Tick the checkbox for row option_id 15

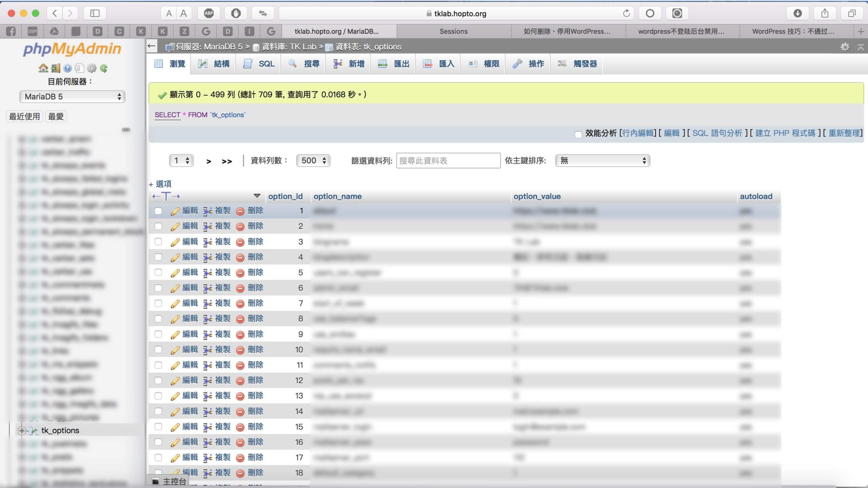coord(158,426)
